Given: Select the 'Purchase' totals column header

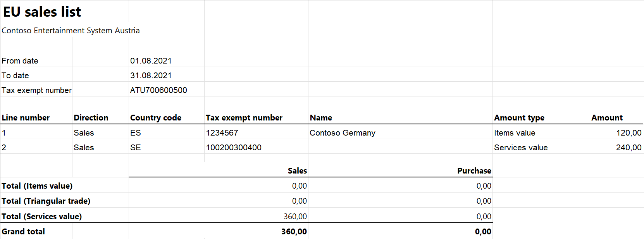Looking at the screenshot, I should pos(474,171).
